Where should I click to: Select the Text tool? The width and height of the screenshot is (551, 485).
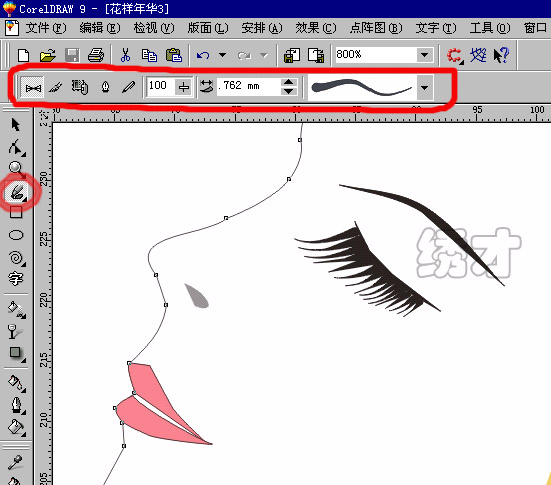point(15,279)
